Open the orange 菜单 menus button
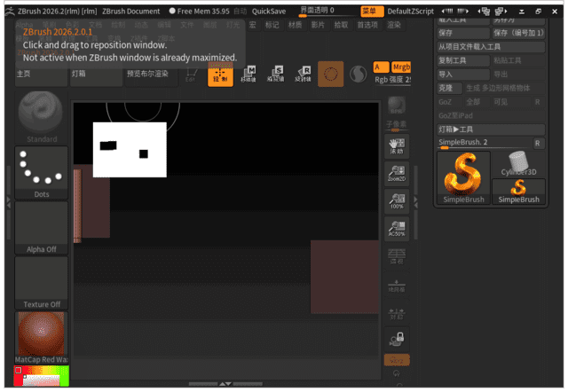This screenshot has height=392, width=568. 372,11
